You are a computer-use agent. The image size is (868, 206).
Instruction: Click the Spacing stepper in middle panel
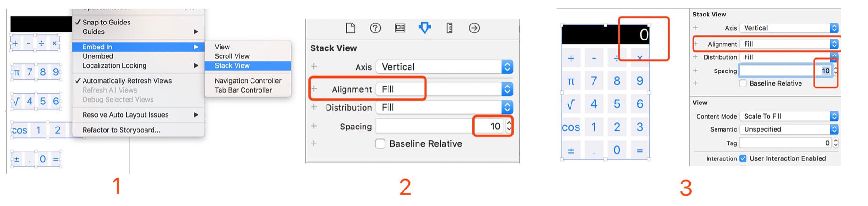tap(509, 126)
